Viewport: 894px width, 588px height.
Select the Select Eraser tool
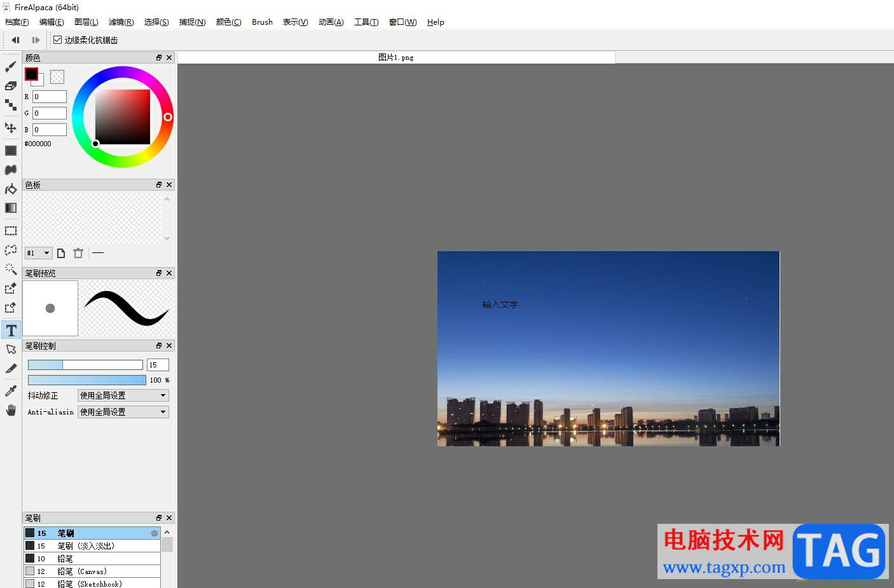point(11,308)
